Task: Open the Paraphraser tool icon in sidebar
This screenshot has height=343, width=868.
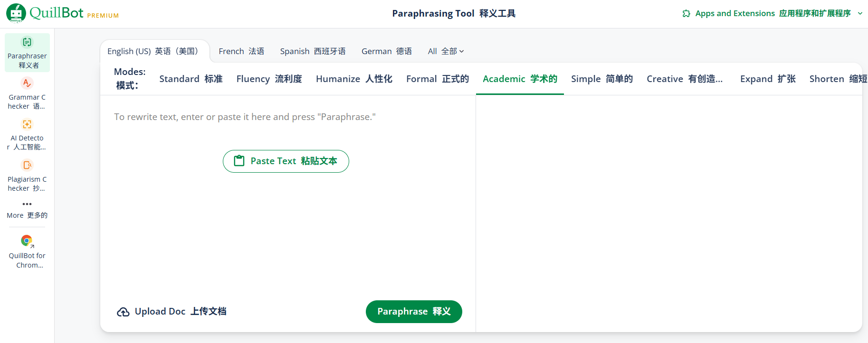Action: coord(27,42)
